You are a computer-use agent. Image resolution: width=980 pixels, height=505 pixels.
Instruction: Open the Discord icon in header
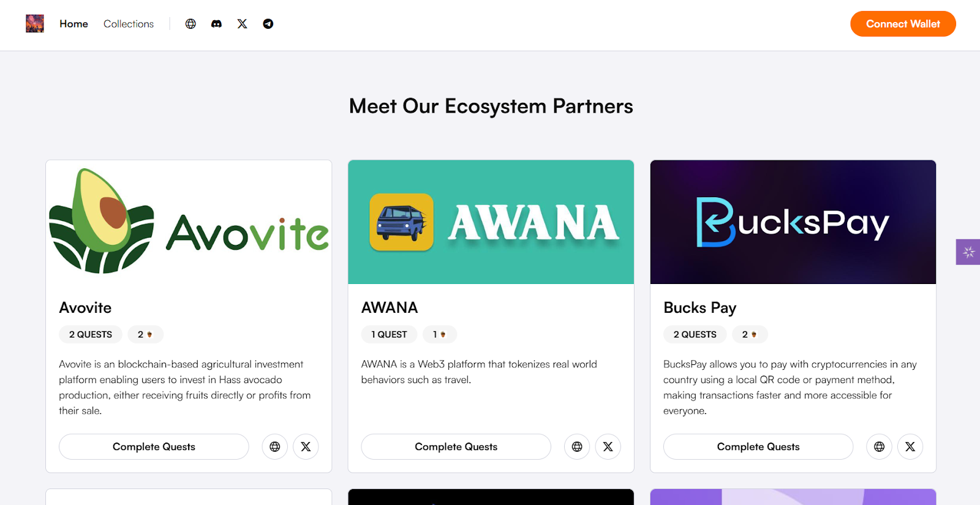point(216,24)
